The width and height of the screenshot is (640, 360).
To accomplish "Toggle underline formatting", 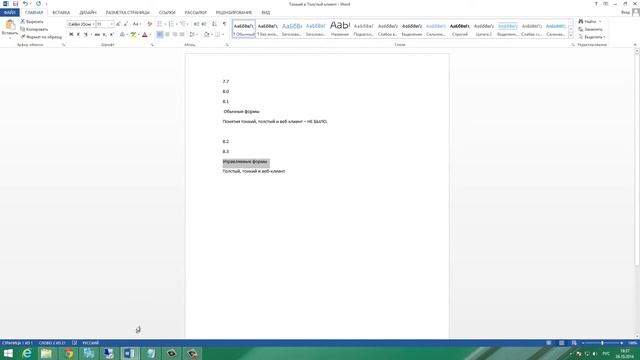I will tap(86, 35).
